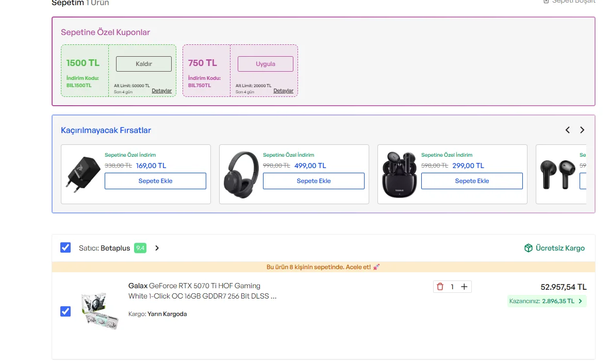Image resolution: width=610 pixels, height=364 pixels.
Task: Add the 169,00 TL charger to cart
Action: pyautogui.click(x=155, y=181)
